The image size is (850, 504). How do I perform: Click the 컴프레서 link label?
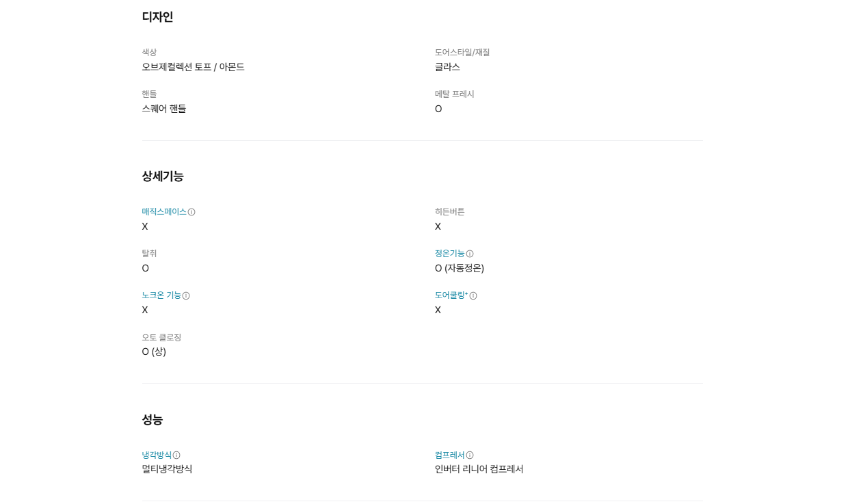tap(450, 455)
